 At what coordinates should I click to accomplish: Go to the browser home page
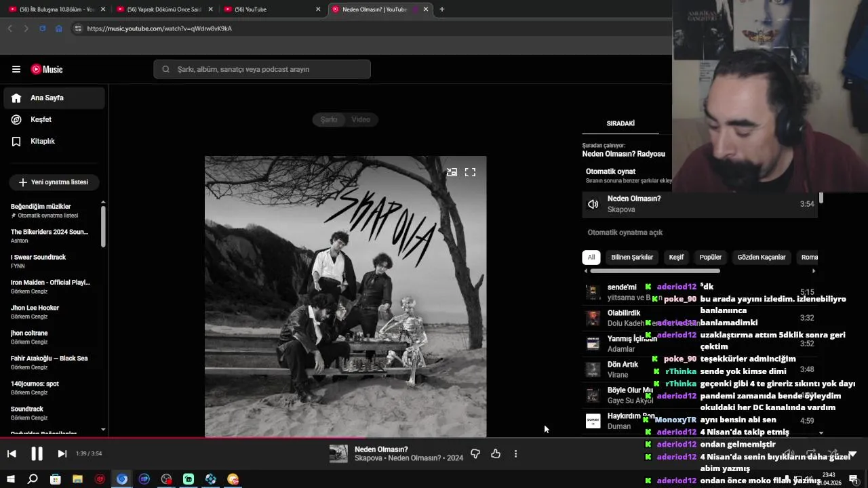tap(58, 28)
